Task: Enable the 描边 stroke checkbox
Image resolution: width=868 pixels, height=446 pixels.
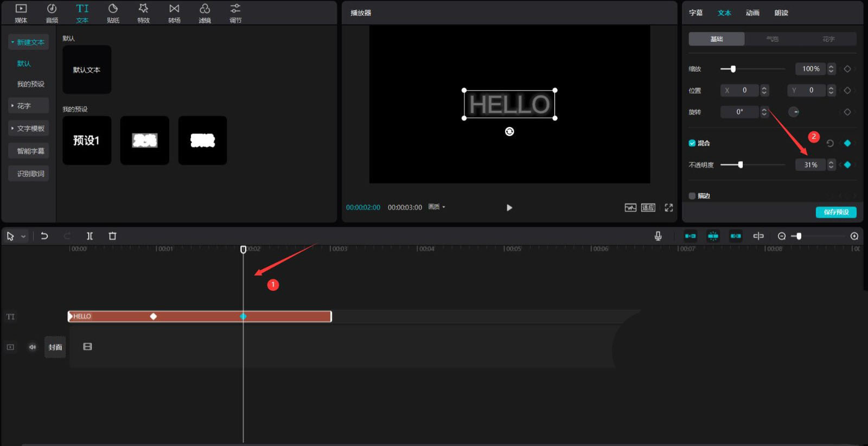Action: click(x=692, y=196)
